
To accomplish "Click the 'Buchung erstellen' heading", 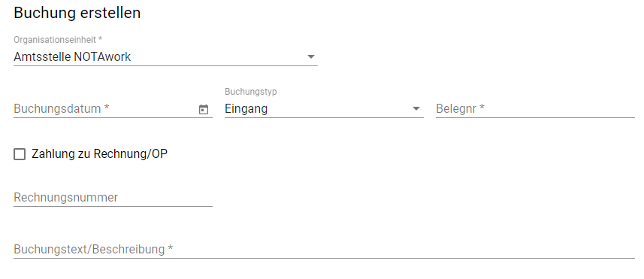I will pyautogui.click(x=77, y=13).
